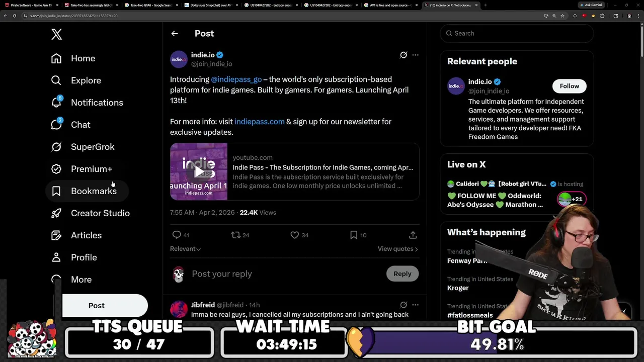Like the post via heart icon
Image resolution: width=644 pixels, height=362 pixels.
tap(295, 235)
